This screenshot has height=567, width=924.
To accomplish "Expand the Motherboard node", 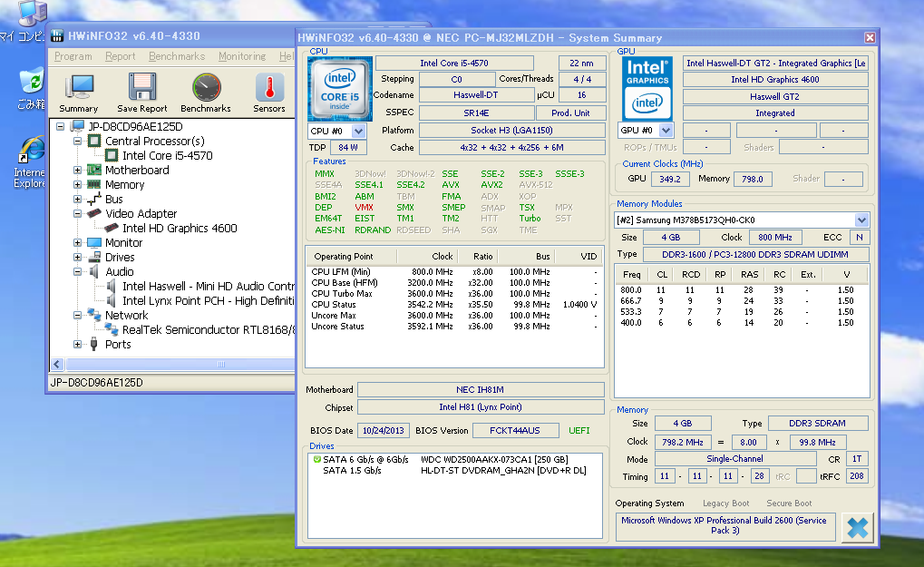I will [77, 170].
